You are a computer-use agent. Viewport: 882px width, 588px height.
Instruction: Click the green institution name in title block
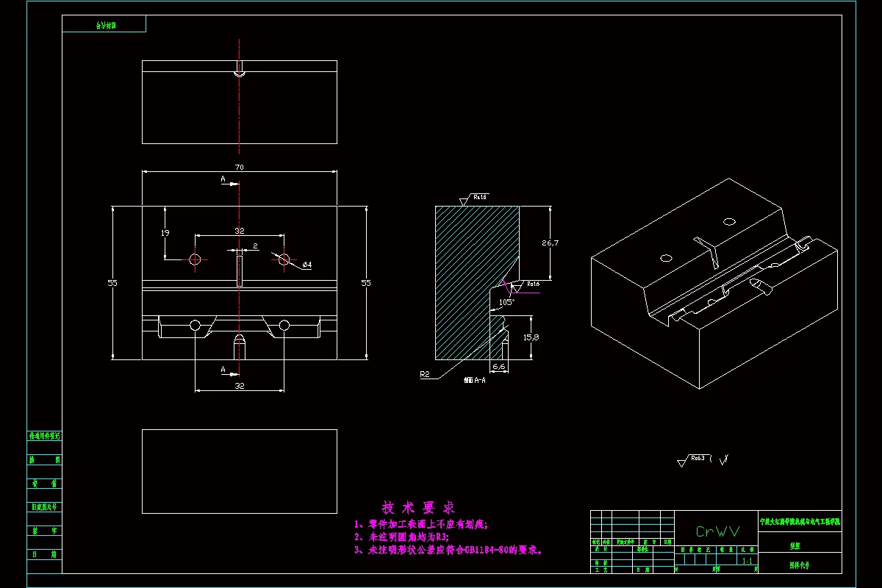tap(800, 520)
